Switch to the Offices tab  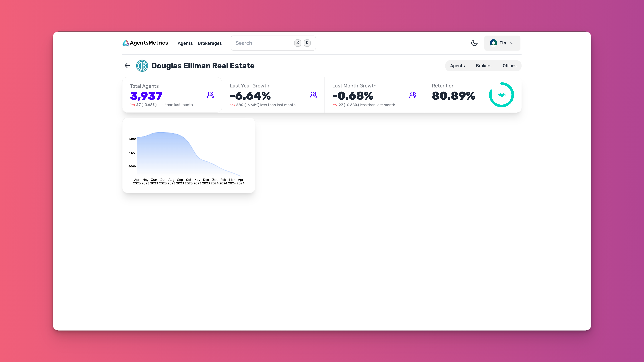coord(509,66)
